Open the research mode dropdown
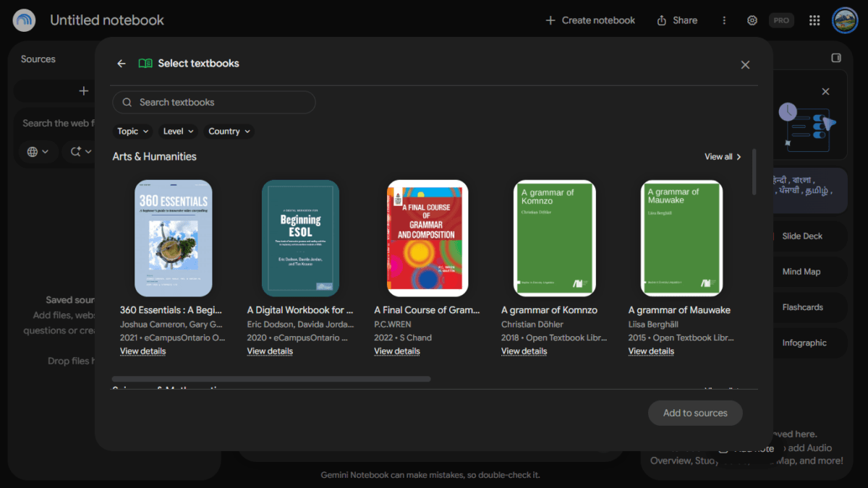Image resolution: width=868 pixels, height=488 pixels. [x=81, y=151]
